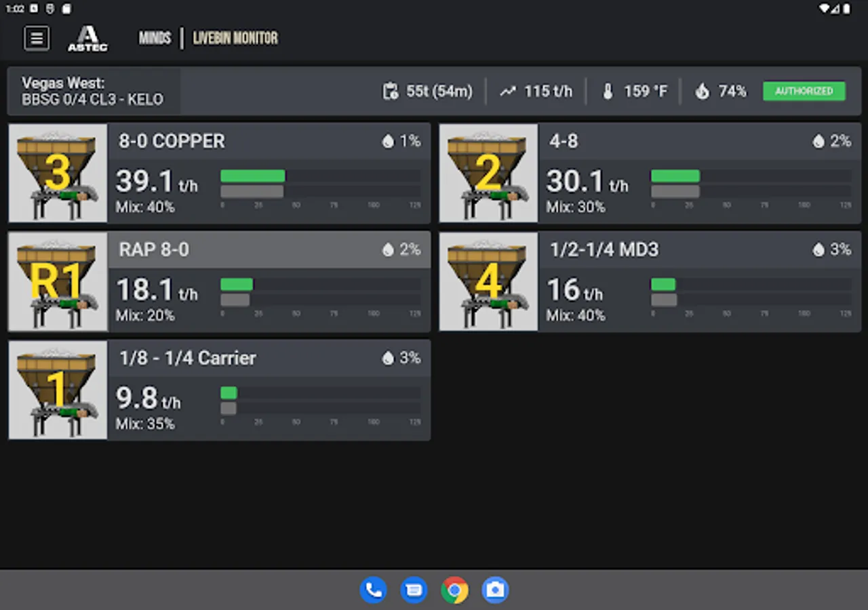Click the WiFi status icon
Image resolution: width=868 pixels, height=610 pixels.
[x=825, y=9]
